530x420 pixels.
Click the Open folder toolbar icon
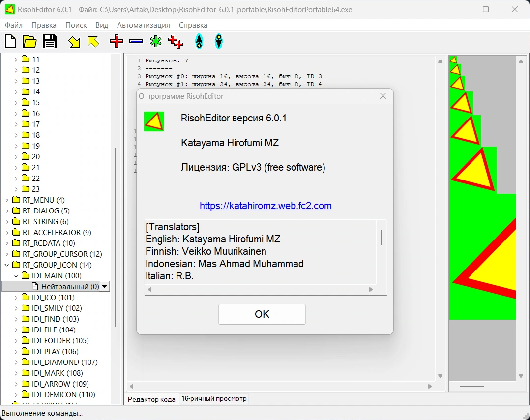tap(29, 42)
